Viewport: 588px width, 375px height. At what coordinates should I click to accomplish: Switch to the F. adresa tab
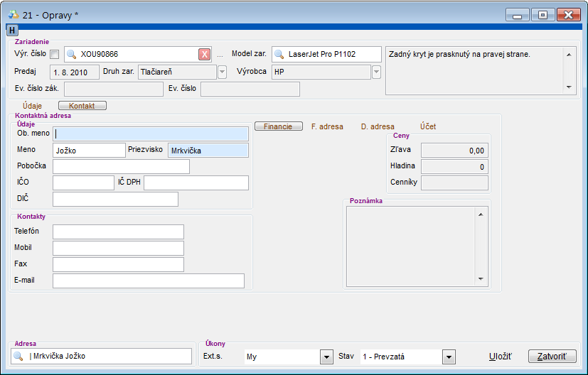[x=327, y=126]
